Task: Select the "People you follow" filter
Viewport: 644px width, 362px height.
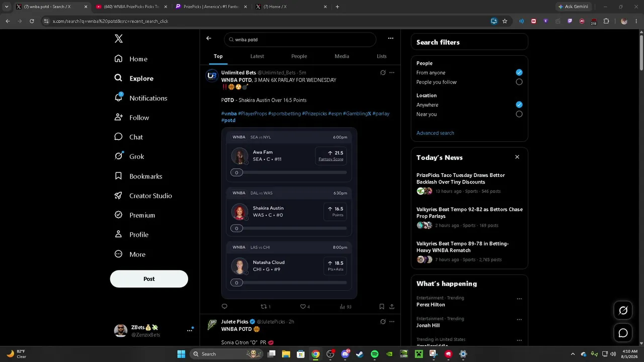Action: 519,82
